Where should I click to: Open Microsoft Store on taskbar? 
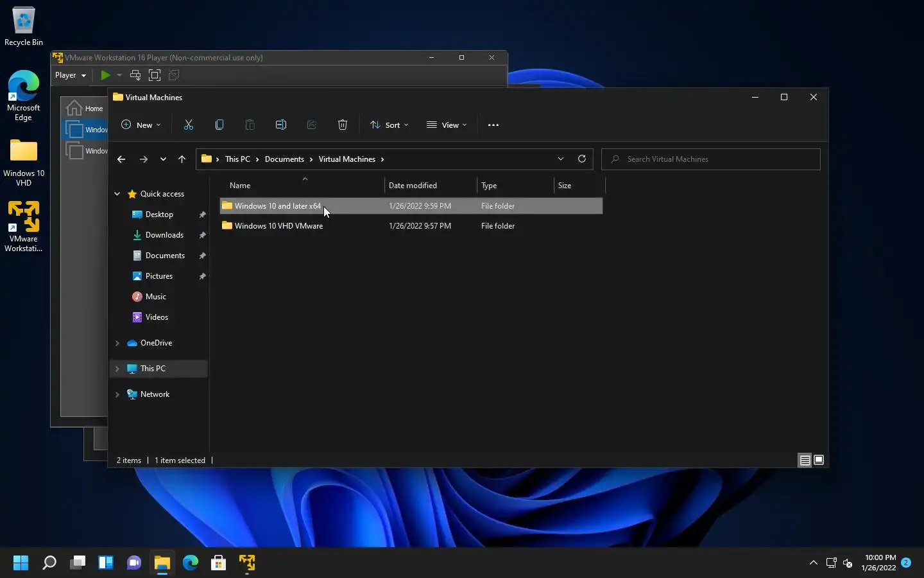pyautogui.click(x=219, y=563)
